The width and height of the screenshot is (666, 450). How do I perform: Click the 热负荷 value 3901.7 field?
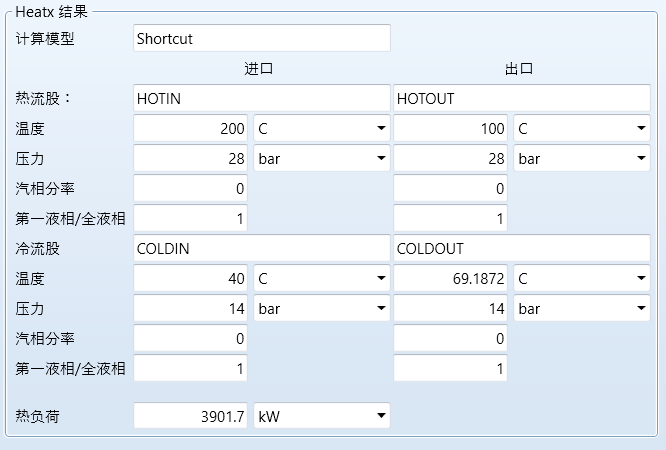pos(190,415)
